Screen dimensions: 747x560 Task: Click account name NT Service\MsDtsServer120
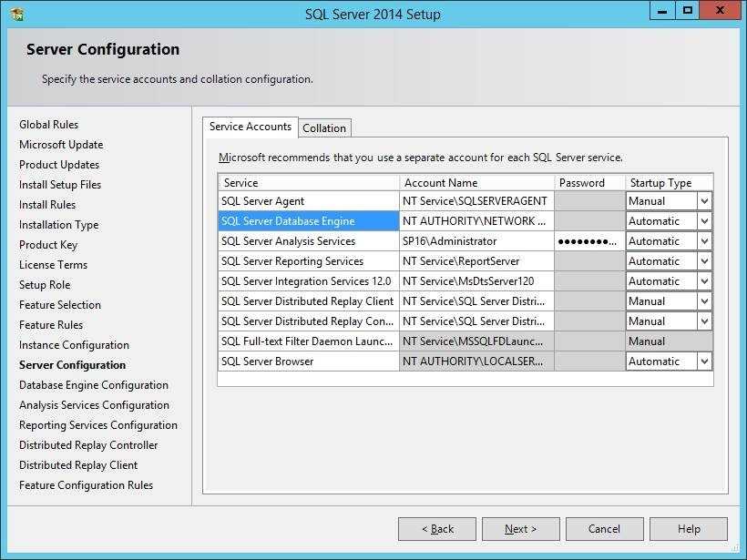(476, 281)
